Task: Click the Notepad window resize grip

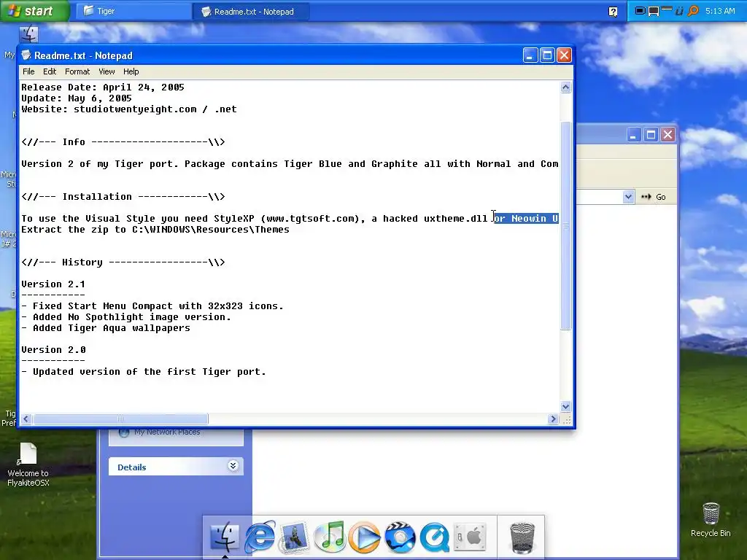Action: (x=566, y=419)
